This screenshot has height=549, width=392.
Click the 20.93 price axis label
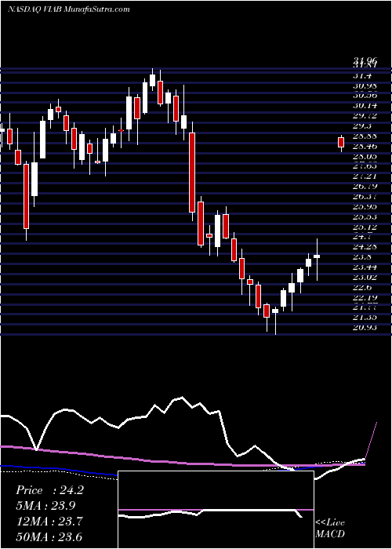point(365,328)
